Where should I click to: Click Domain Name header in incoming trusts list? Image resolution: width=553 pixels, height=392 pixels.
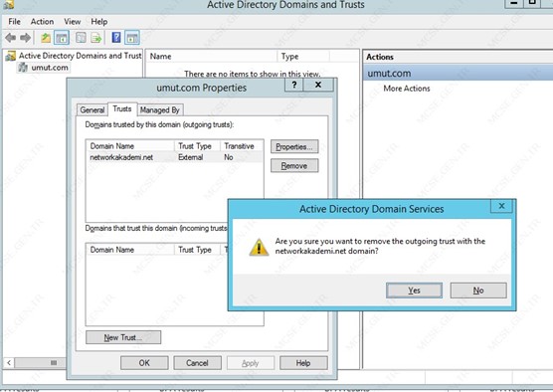(x=130, y=250)
